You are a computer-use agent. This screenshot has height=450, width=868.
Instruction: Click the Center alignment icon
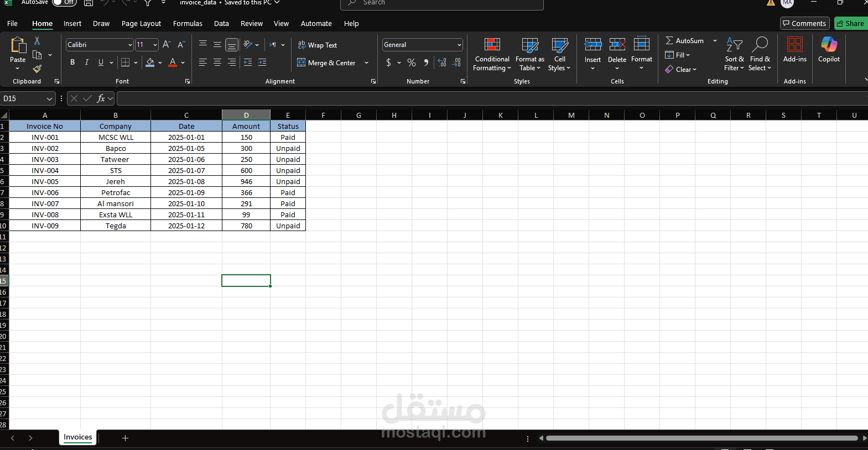pos(217,62)
